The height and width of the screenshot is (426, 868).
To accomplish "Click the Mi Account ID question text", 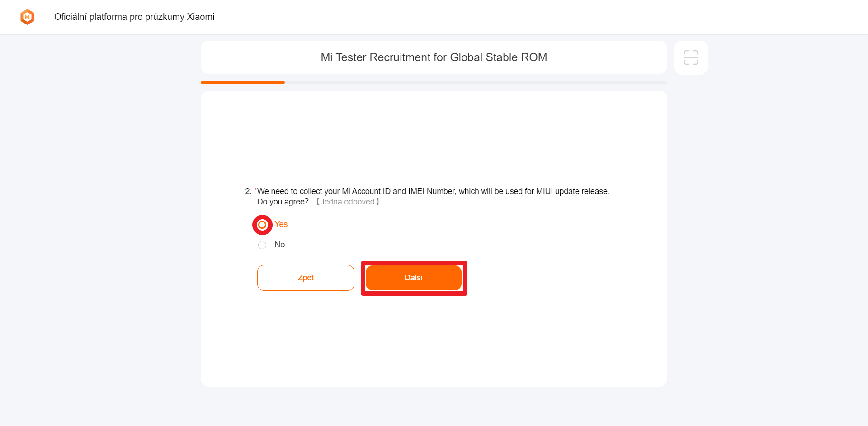I will (433, 191).
